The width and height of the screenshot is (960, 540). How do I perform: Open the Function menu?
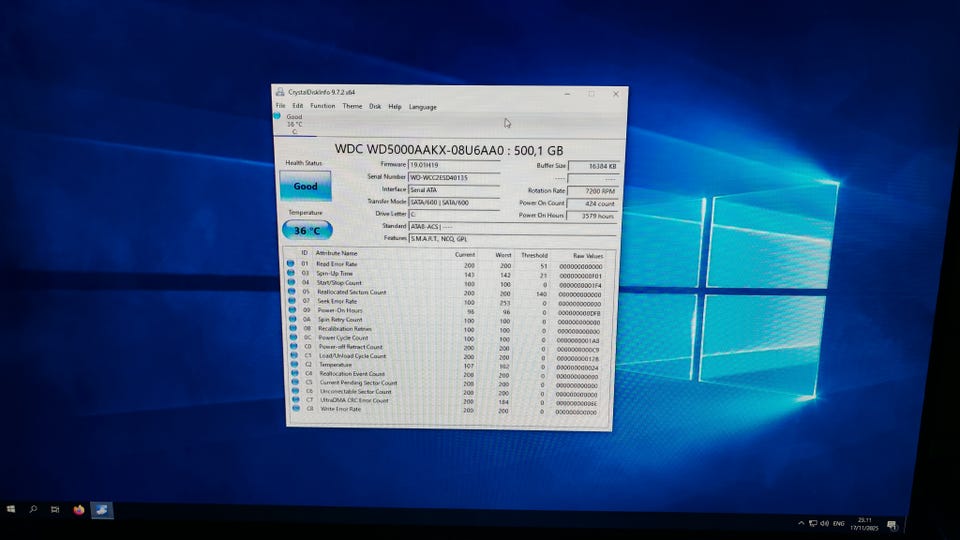[323, 106]
